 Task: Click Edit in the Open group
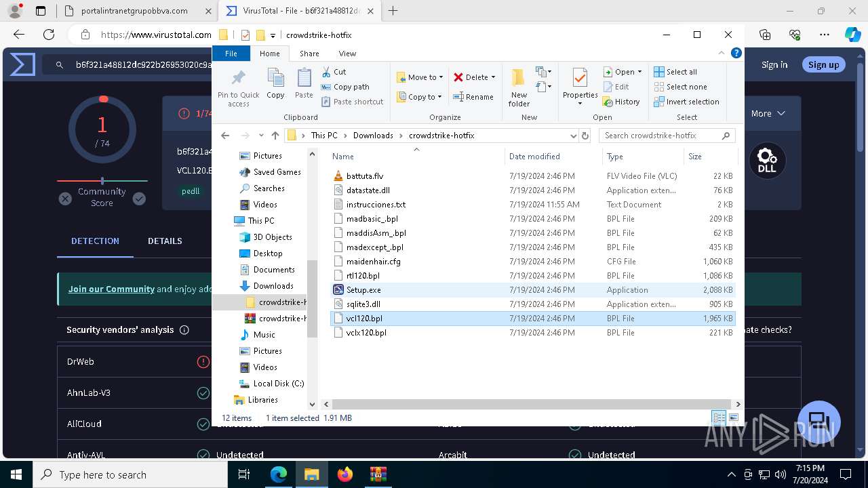pos(615,87)
